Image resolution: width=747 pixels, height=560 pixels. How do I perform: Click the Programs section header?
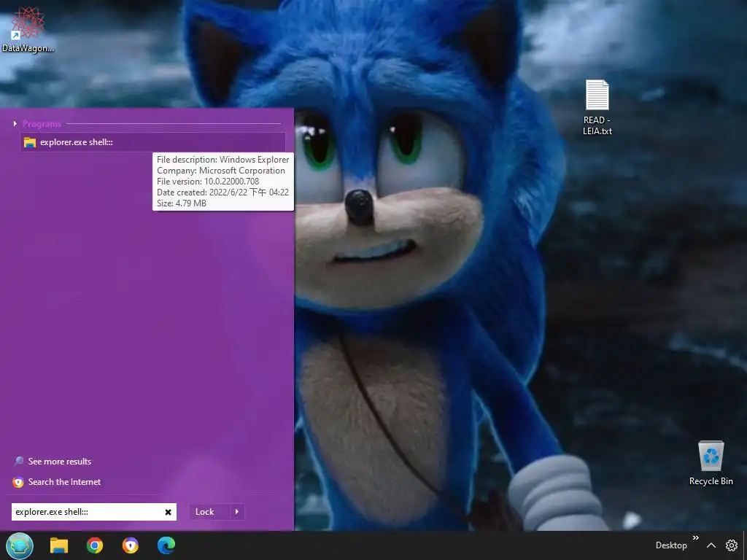42,124
